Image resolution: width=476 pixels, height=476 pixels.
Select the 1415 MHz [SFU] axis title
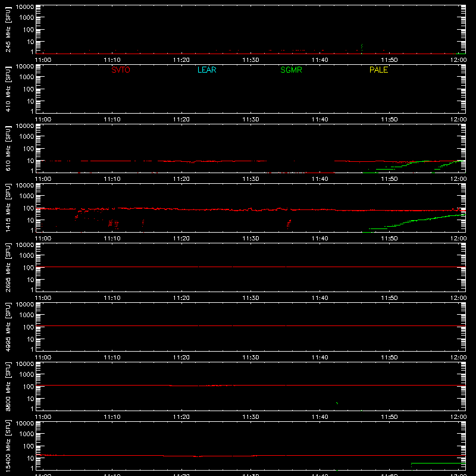(x=8, y=208)
